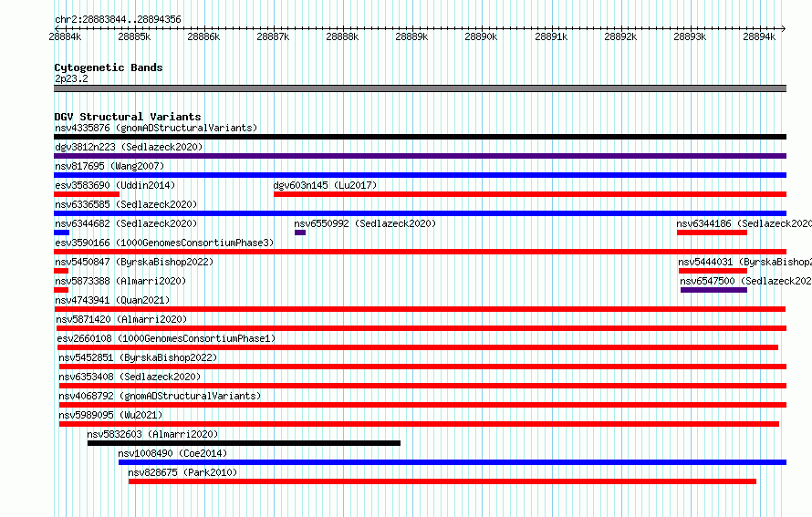Click the 2p23.2 band label
The image size is (812, 517).
click(71, 78)
